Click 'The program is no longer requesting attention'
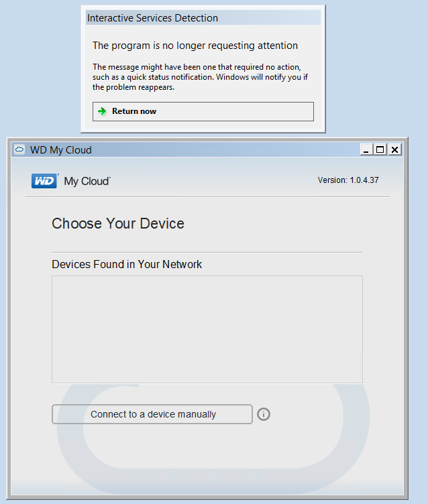Image resolution: width=428 pixels, height=504 pixels. 195,46
